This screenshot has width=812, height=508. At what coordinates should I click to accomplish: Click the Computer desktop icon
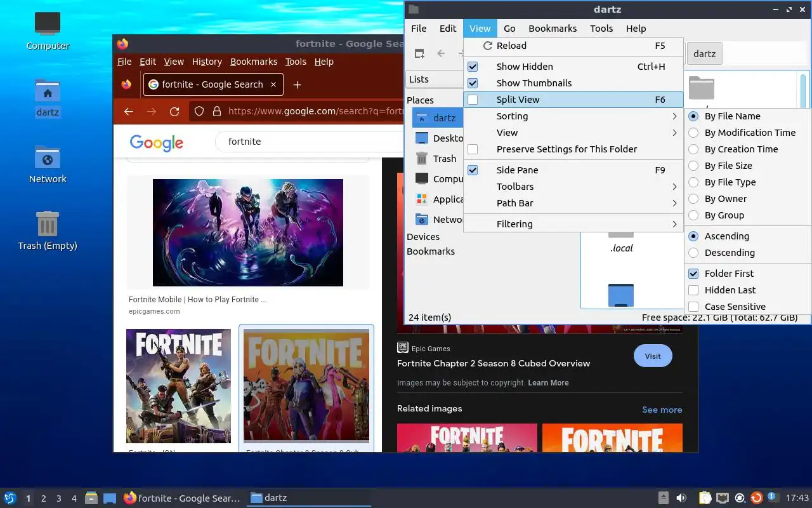[48, 30]
